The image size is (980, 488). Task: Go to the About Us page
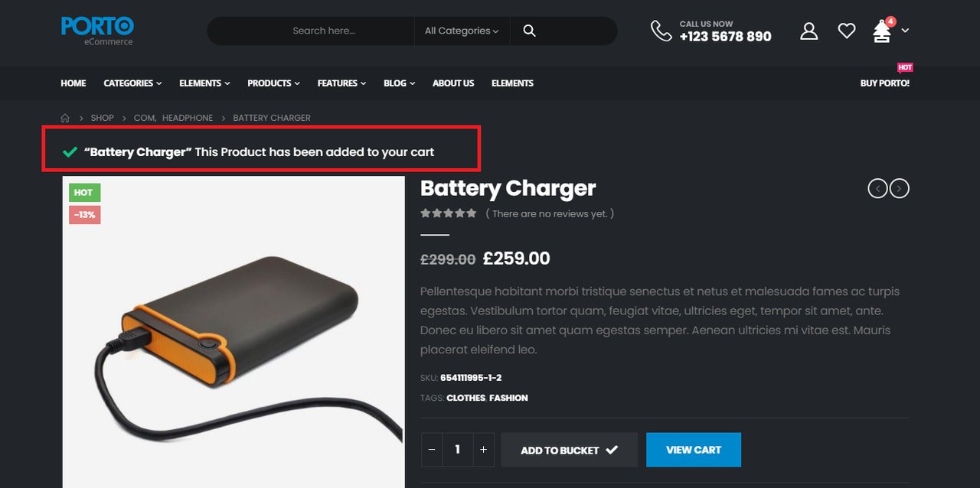(x=453, y=83)
